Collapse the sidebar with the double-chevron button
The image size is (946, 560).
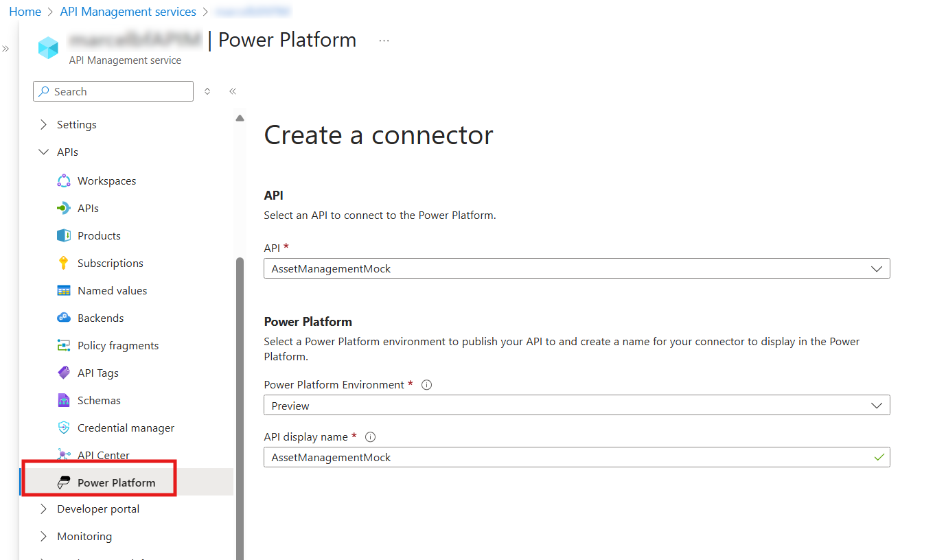(x=232, y=91)
